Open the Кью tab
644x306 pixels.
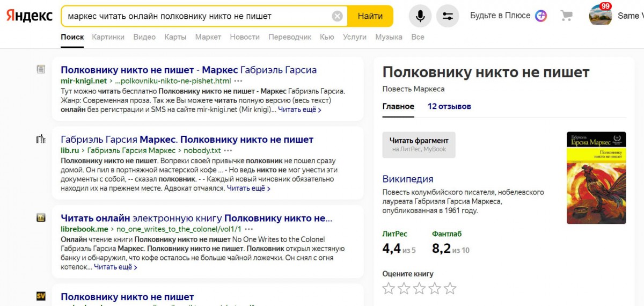327,37
